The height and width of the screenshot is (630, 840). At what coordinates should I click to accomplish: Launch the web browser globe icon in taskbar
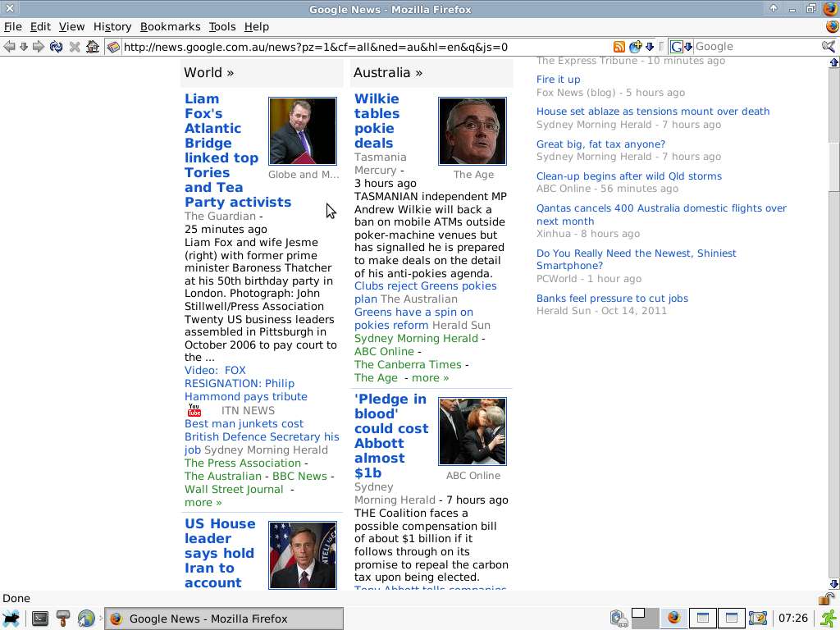pyautogui.click(x=85, y=619)
